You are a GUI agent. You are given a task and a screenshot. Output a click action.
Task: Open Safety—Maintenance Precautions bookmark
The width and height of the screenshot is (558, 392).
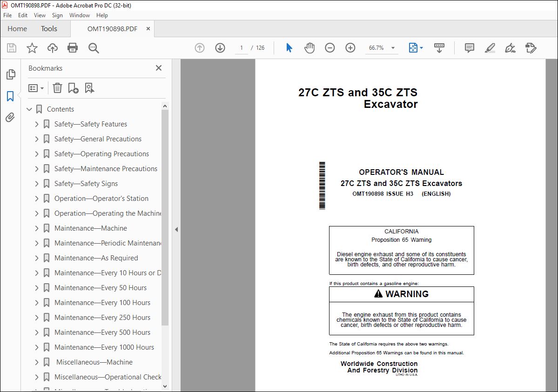tap(106, 169)
